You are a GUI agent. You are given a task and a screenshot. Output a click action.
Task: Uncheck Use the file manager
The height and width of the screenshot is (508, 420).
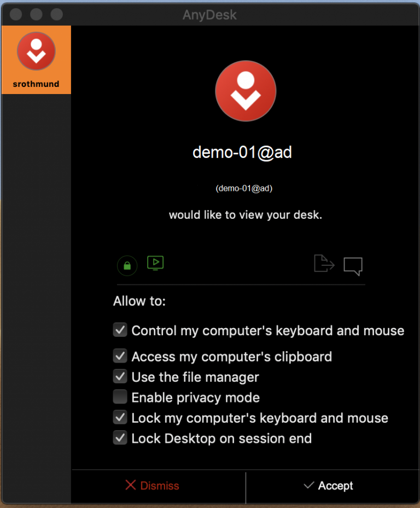point(120,376)
